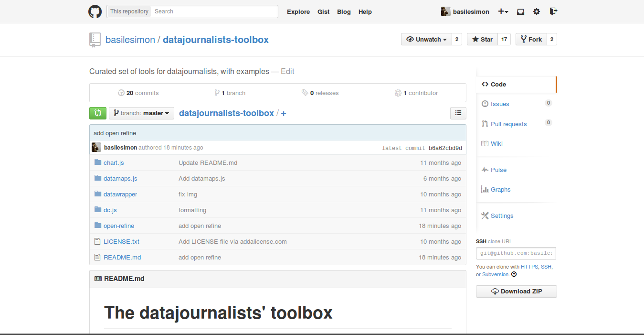644x335 pixels.
Task: Open notifications inbox icon in header
Action: click(x=521, y=11)
